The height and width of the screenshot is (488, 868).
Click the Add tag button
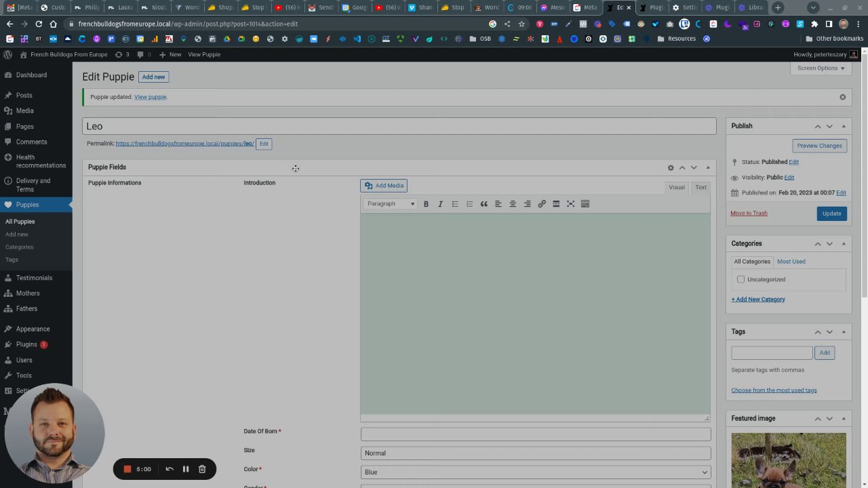(825, 353)
